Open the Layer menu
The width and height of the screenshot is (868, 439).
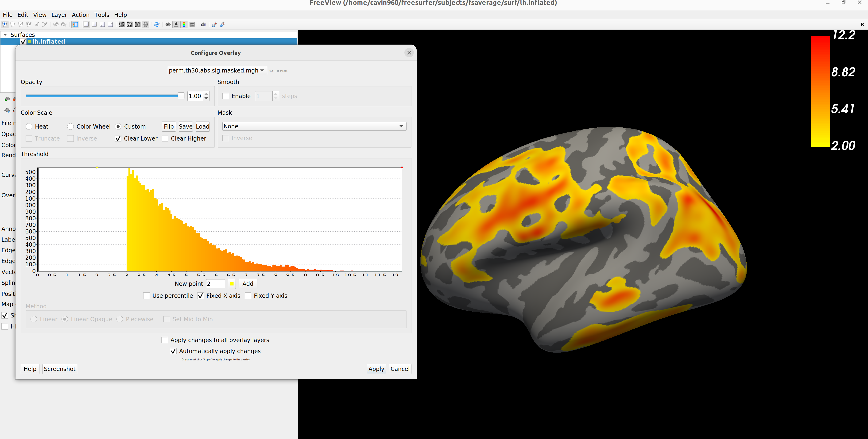[x=59, y=15]
